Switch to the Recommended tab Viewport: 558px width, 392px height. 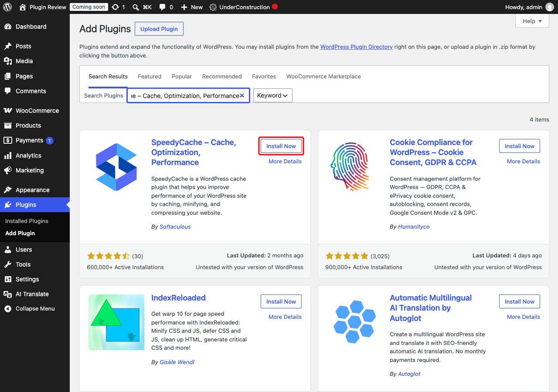tap(222, 76)
